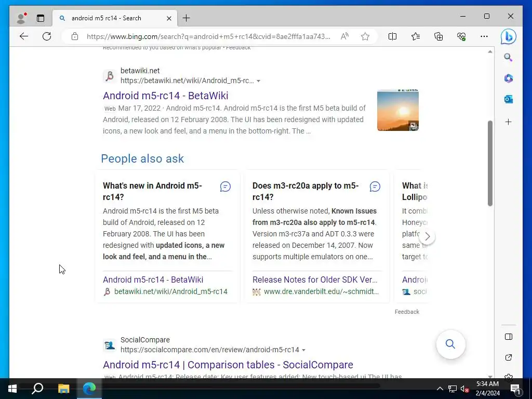Image resolution: width=532 pixels, height=399 pixels.
Task: Open www.dre.vanderbilt.edu source URL
Action: point(321,291)
